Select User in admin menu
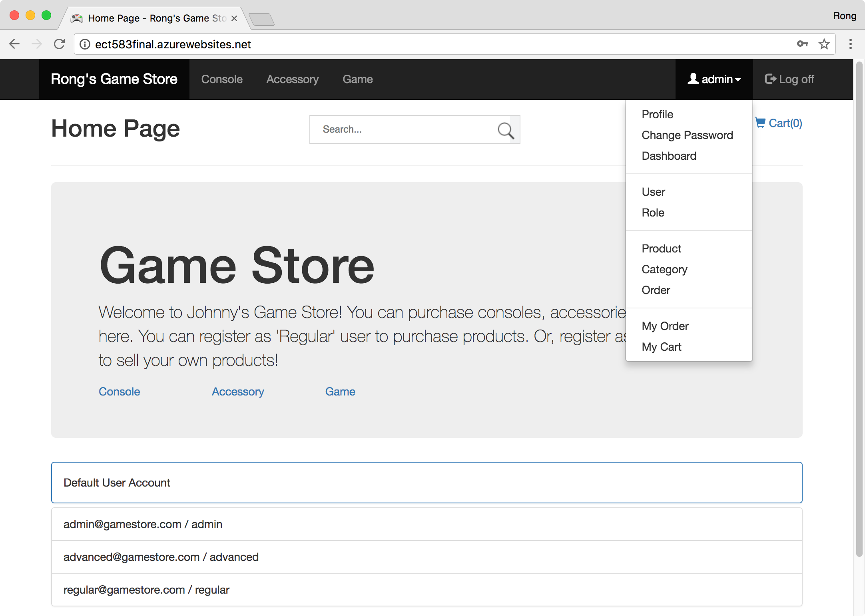The height and width of the screenshot is (616, 865). [x=653, y=192]
